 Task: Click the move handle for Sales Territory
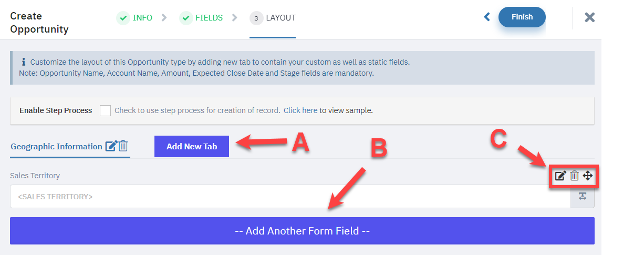click(x=588, y=176)
